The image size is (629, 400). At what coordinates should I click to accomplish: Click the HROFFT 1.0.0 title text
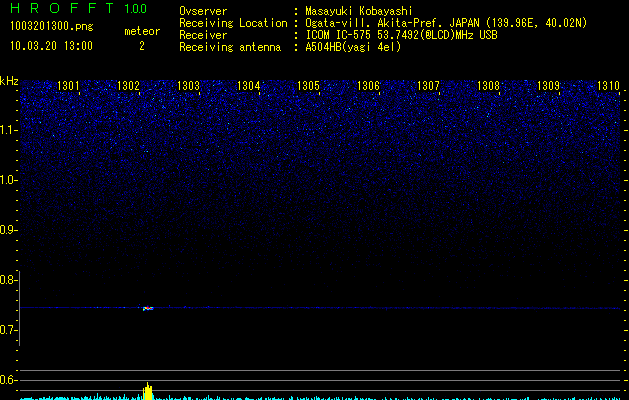tap(78, 8)
